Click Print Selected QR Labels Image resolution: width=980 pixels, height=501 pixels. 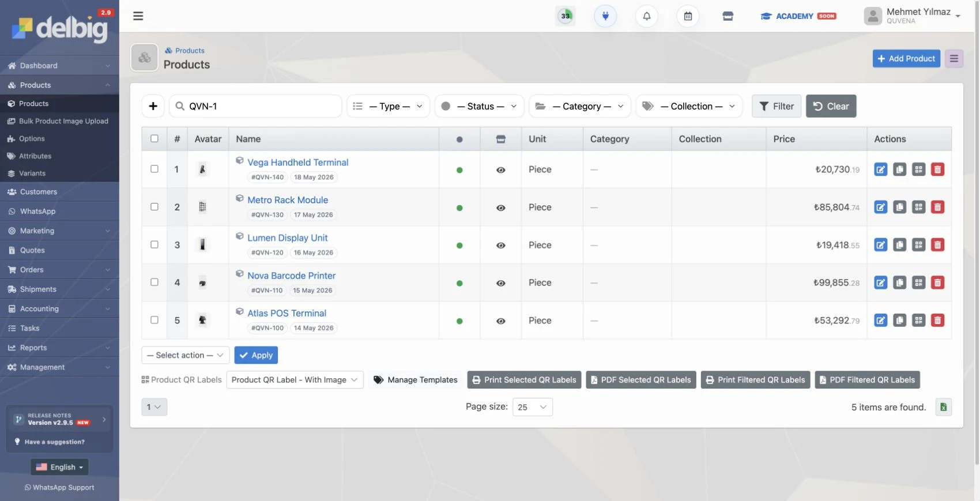pyautogui.click(x=524, y=380)
